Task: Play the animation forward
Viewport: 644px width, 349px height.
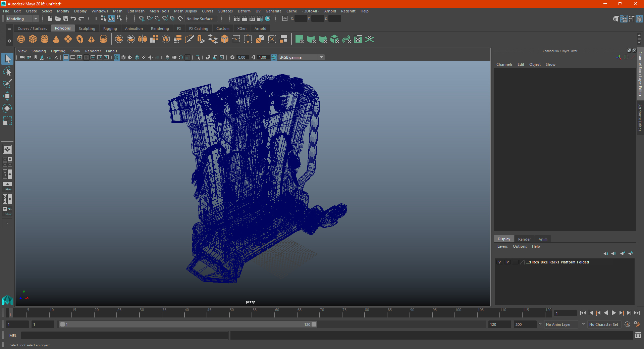Action: click(614, 313)
